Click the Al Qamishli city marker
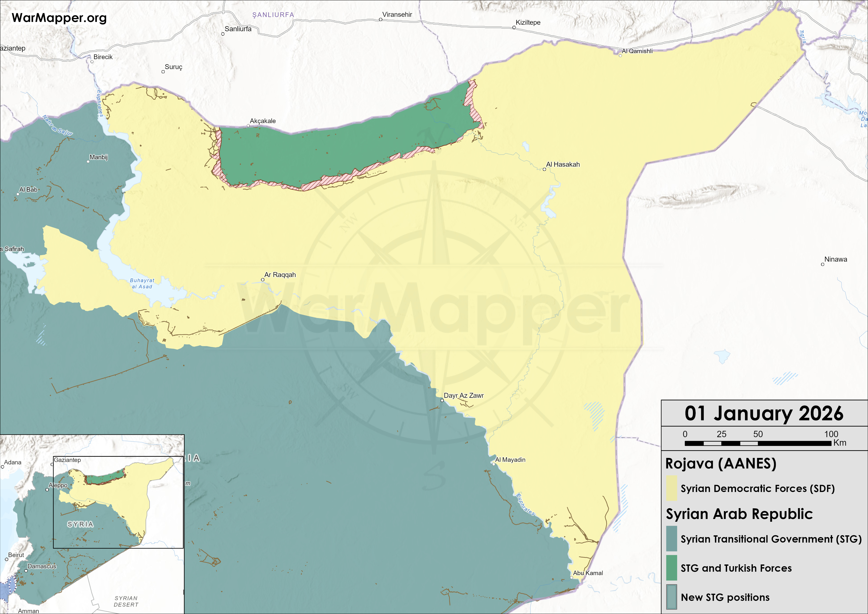Screen dimensions: 868x614 pos(620,55)
